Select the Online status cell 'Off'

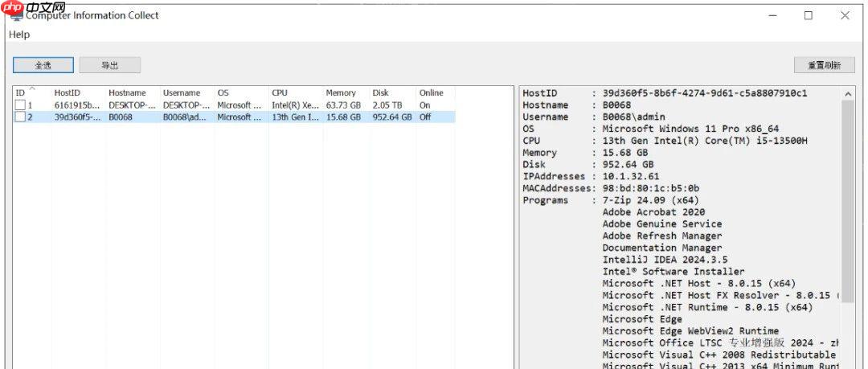pyautogui.click(x=425, y=117)
